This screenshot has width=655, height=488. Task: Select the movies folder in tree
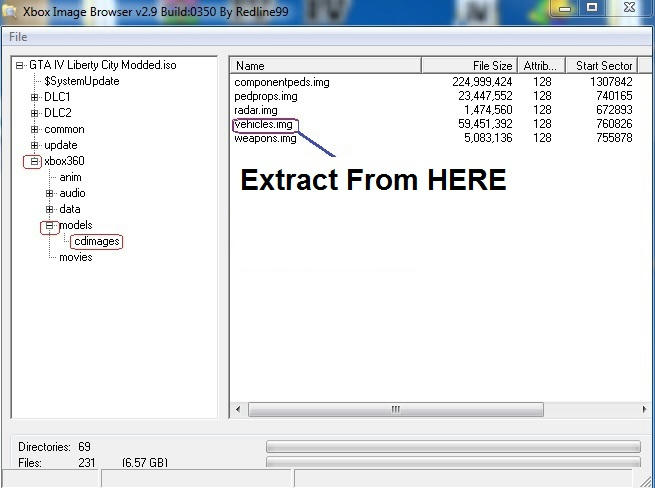[x=75, y=257]
